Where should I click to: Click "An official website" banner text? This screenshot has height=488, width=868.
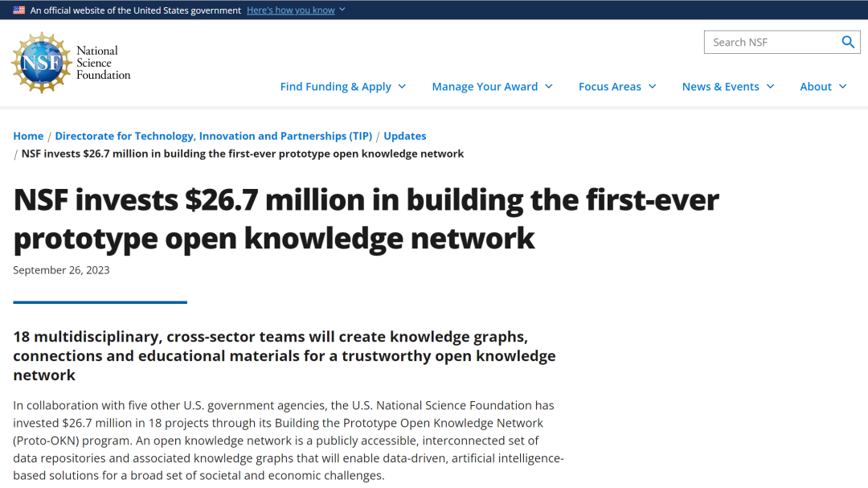(136, 10)
